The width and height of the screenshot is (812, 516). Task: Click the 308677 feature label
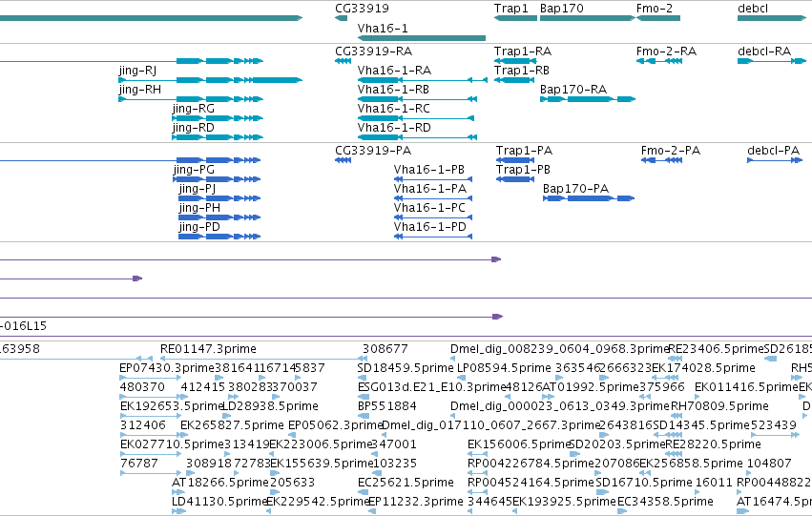click(385, 349)
